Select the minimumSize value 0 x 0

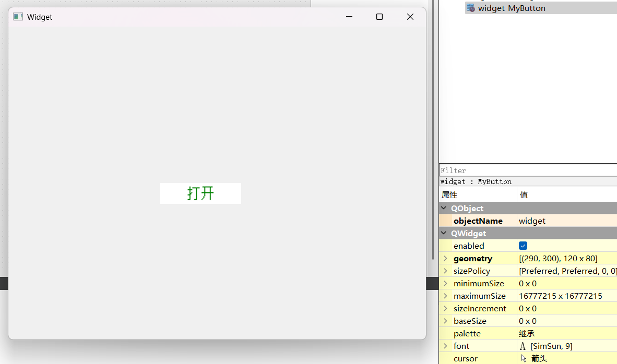pyautogui.click(x=527, y=283)
